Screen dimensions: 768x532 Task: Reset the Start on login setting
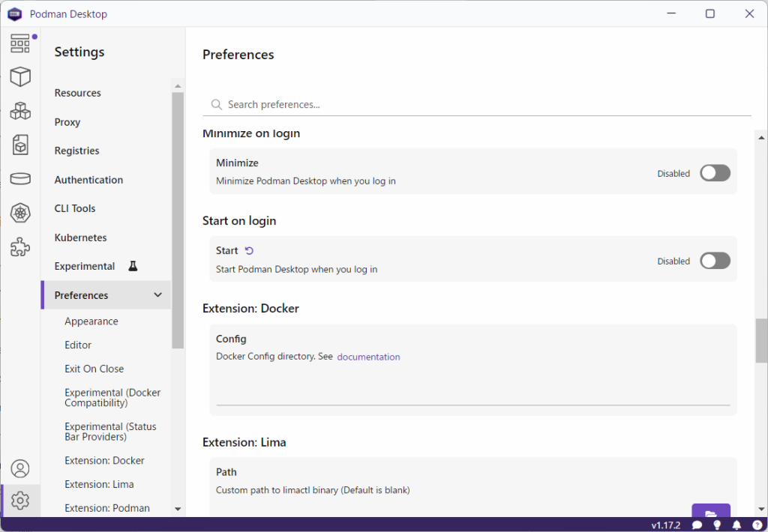tap(250, 251)
